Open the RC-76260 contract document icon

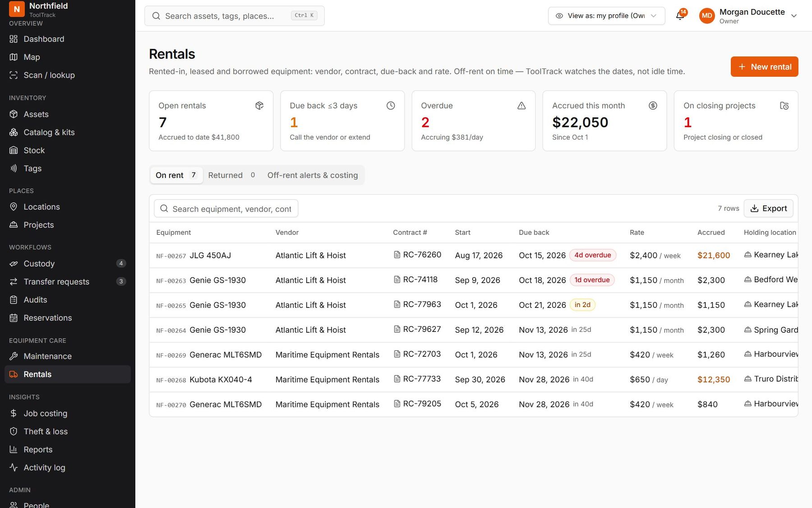click(397, 255)
